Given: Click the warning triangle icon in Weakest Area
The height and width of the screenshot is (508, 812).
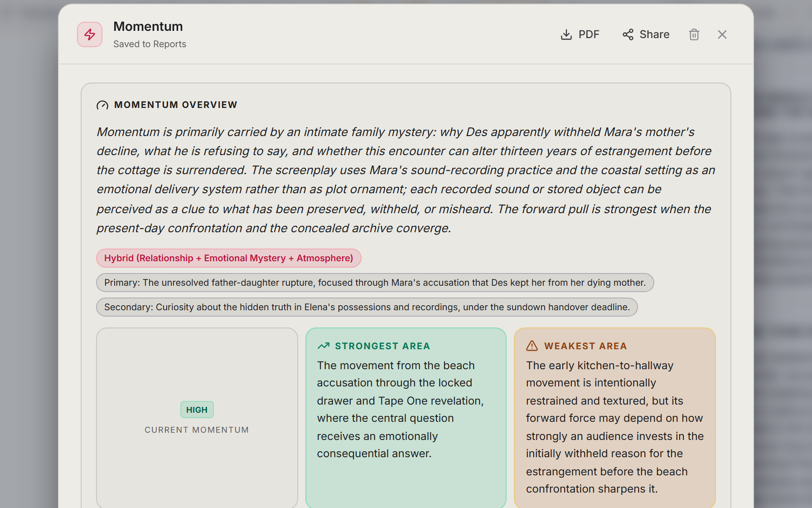Looking at the screenshot, I should click(x=532, y=346).
